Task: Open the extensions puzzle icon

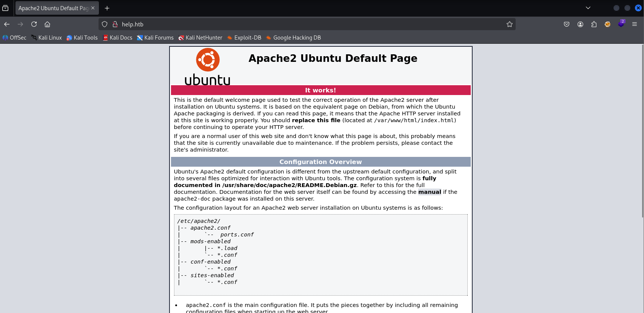Action: click(594, 24)
